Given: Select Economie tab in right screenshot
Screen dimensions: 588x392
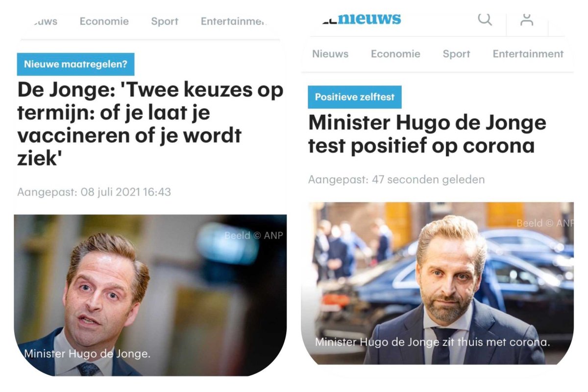Looking at the screenshot, I should click(395, 54).
